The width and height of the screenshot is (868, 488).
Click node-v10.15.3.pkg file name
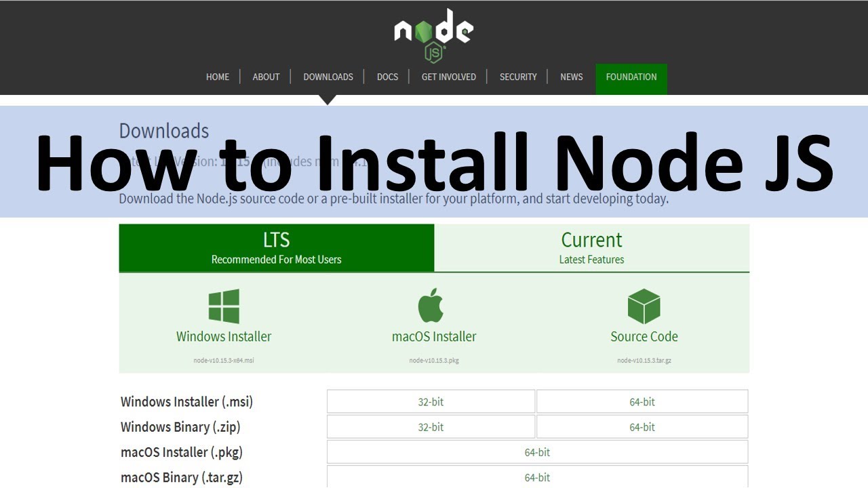(x=434, y=361)
